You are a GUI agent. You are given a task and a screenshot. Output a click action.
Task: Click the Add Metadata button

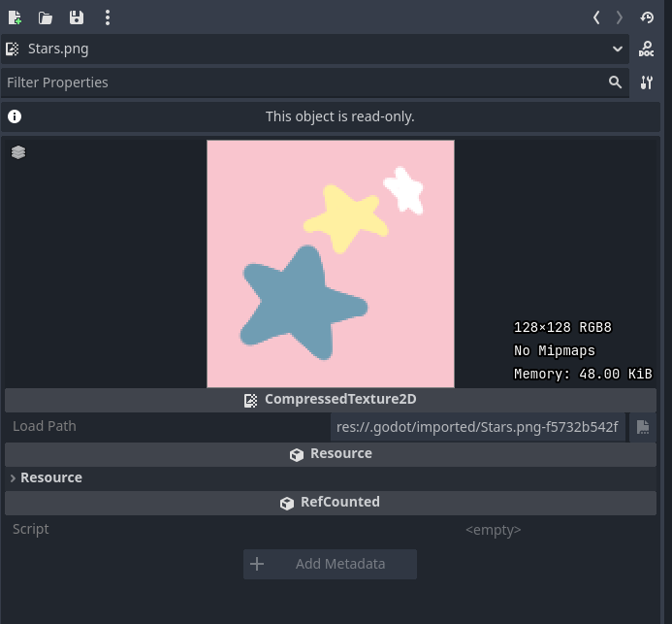click(x=330, y=564)
